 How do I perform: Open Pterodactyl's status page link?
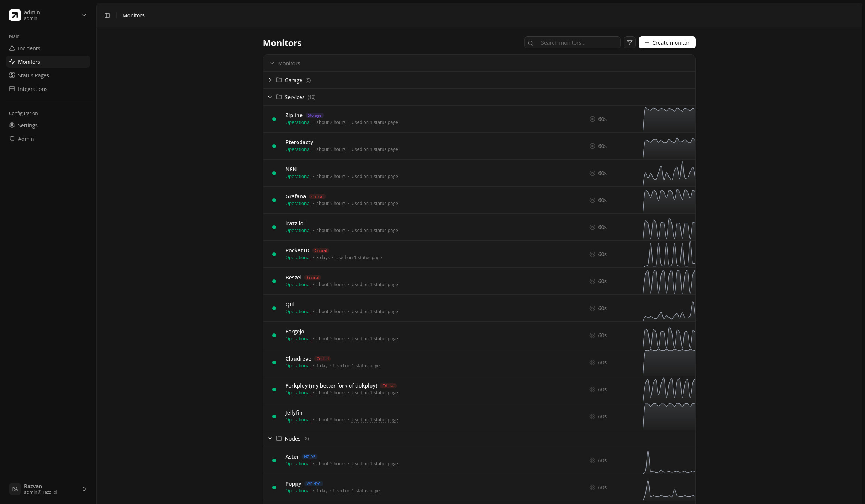374,149
